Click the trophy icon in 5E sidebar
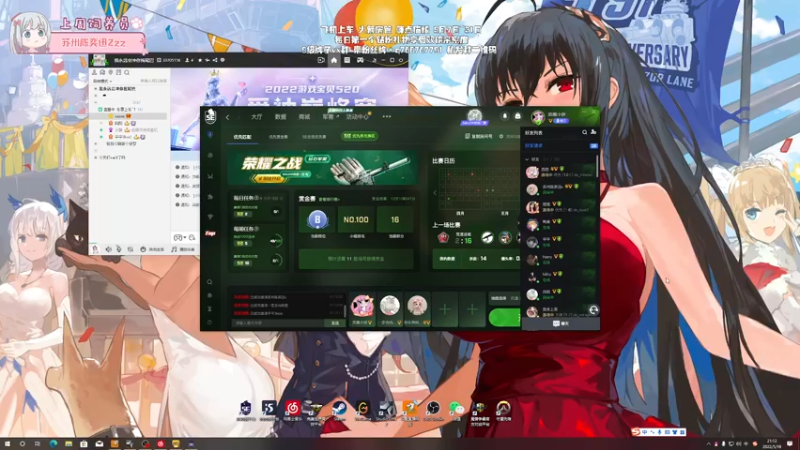The image size is (800, 450). click(x=210, y=309)
